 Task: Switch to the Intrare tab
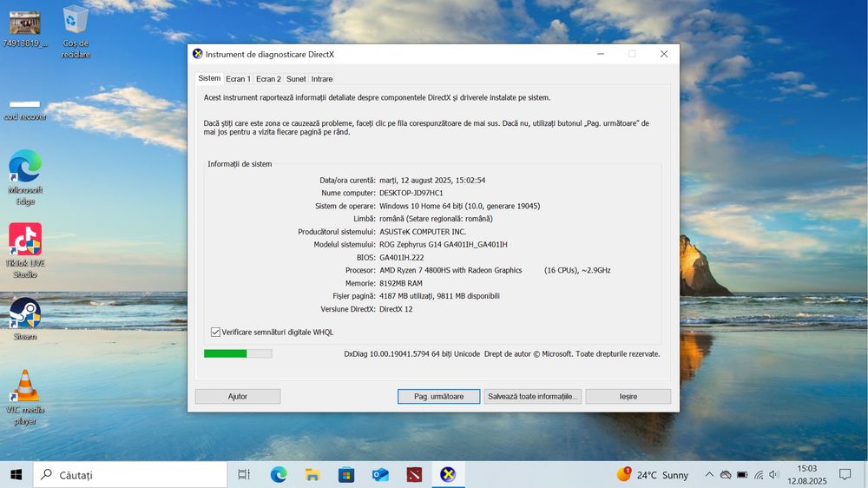tap(322, 79)
